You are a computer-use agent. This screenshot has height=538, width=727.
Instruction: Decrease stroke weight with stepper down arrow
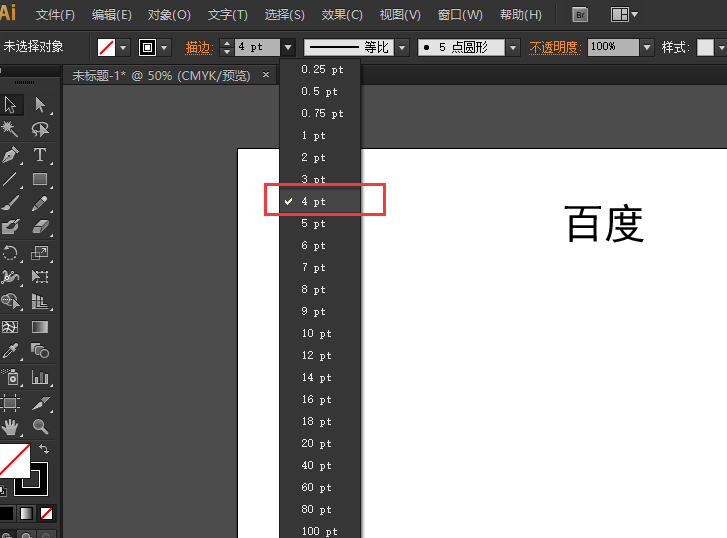pyautogui.click(x=227, y=51)
